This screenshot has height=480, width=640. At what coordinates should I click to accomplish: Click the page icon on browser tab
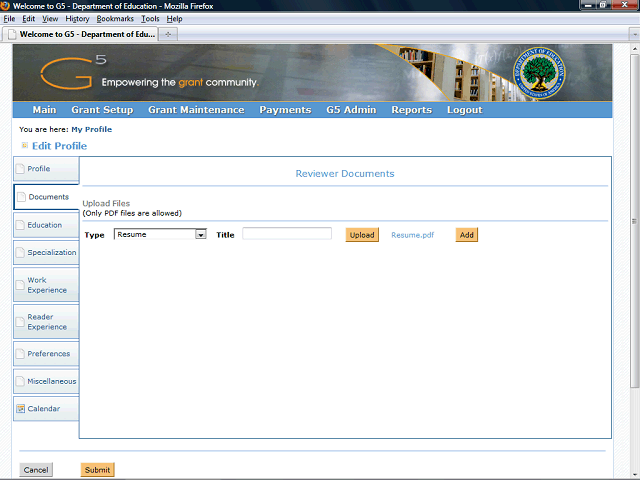(12, 34)
